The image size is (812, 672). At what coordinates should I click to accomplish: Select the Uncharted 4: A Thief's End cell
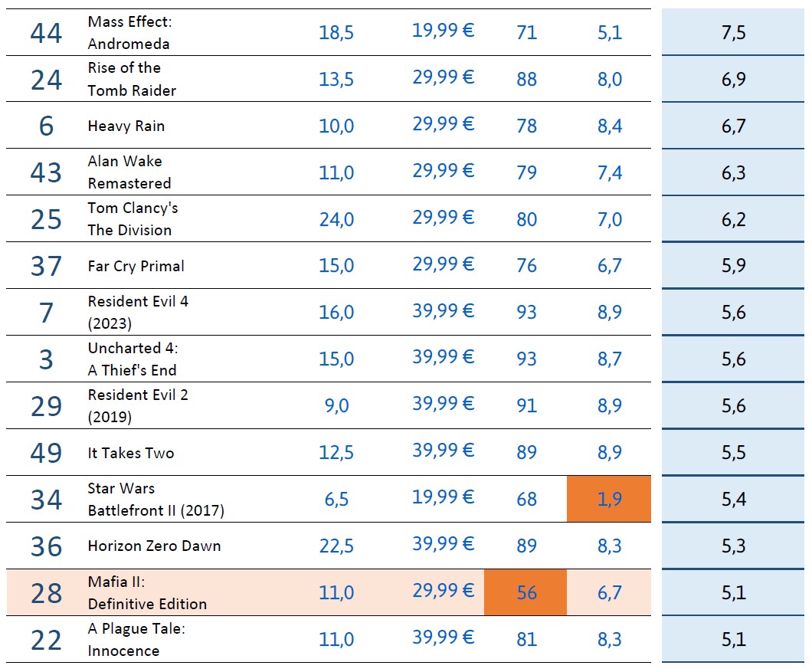coord(133,359)
